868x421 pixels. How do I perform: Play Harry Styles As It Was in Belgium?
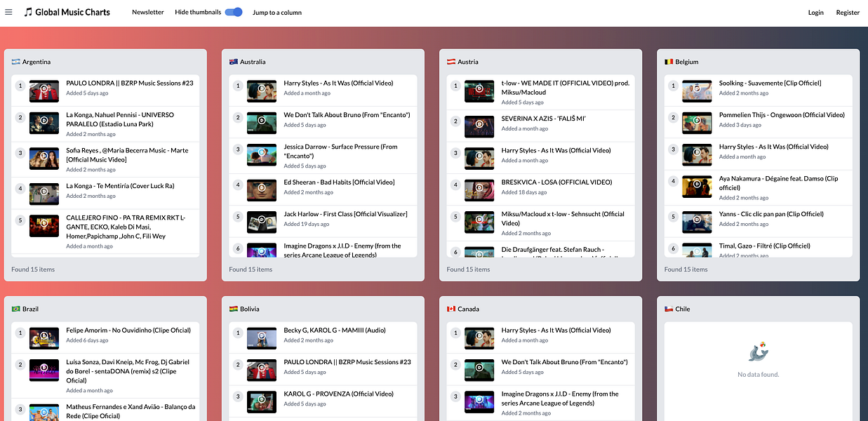point(697,154)
